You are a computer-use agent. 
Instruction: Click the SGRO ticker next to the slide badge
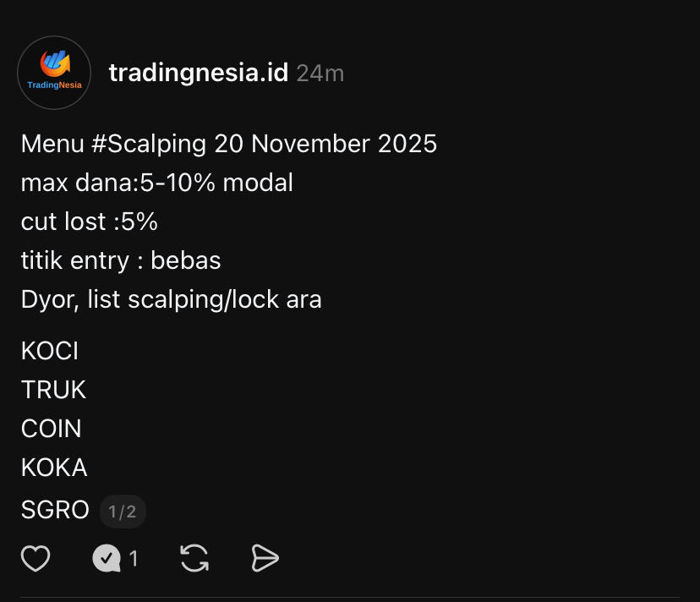pyautogui.click(x=55, y=510)
